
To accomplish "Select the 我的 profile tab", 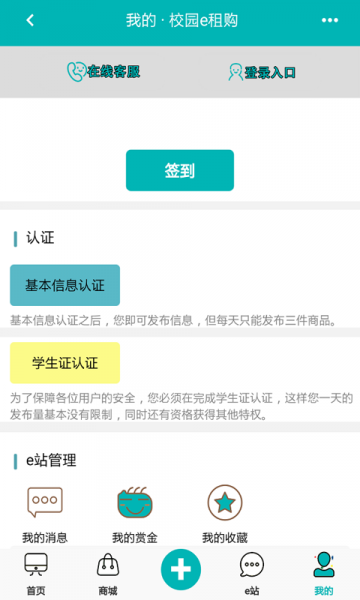I will [324, 574].
